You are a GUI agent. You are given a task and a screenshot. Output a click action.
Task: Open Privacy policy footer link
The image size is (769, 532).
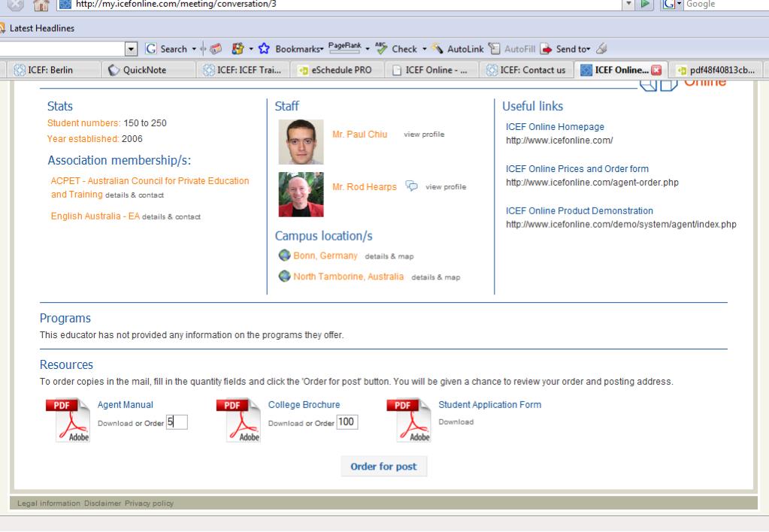(x=149, y=503)
